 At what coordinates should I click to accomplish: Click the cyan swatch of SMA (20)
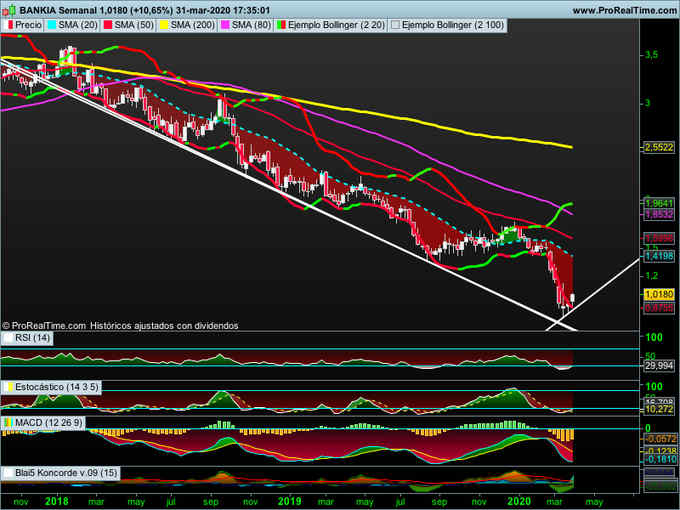(52, 25)
